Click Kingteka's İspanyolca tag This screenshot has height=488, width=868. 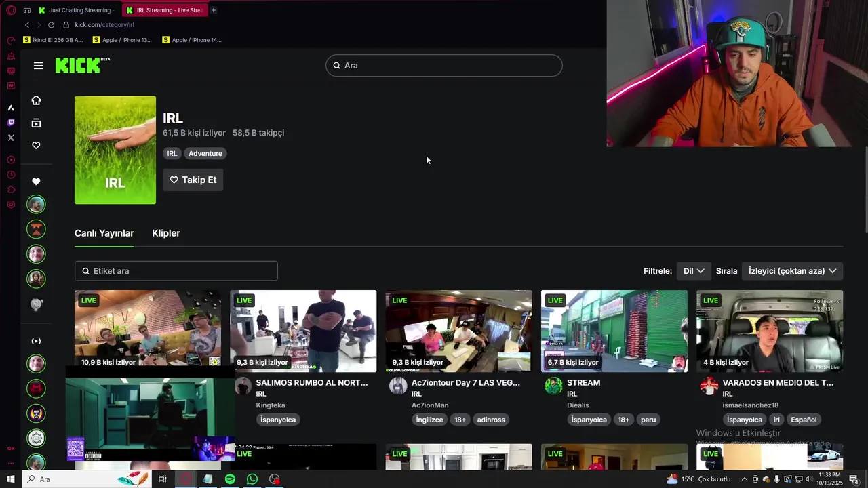tap(278, 420)
